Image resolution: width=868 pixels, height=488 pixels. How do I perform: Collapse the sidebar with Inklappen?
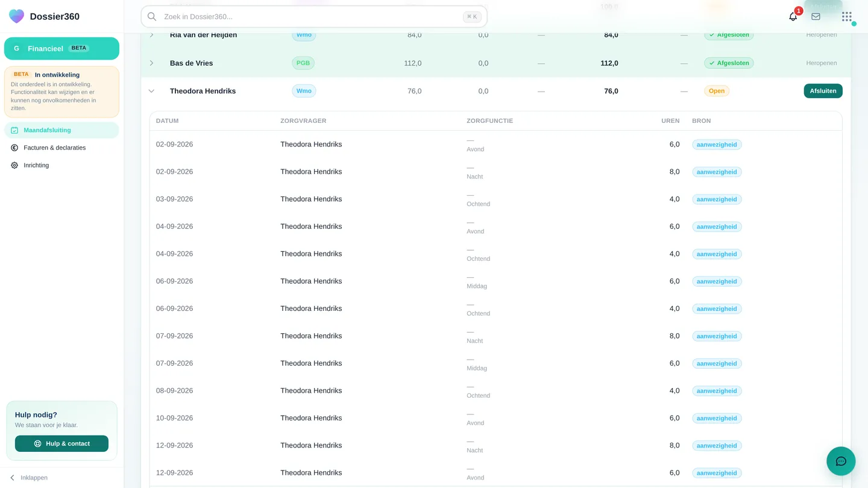(28, 478)
